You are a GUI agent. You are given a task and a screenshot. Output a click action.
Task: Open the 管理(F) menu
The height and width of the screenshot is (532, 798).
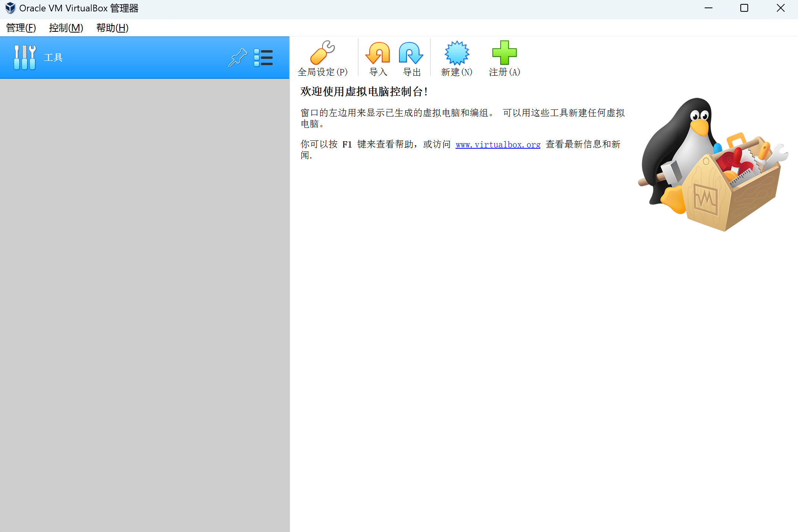(x=21, y=28)
